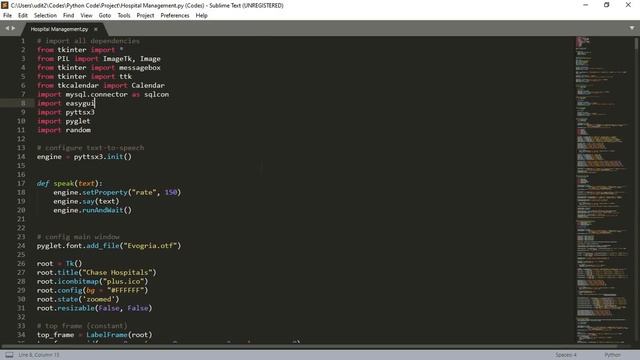The image size is (640, 360).
Task: Open the Find menu
Action: [x=69, y=16]
